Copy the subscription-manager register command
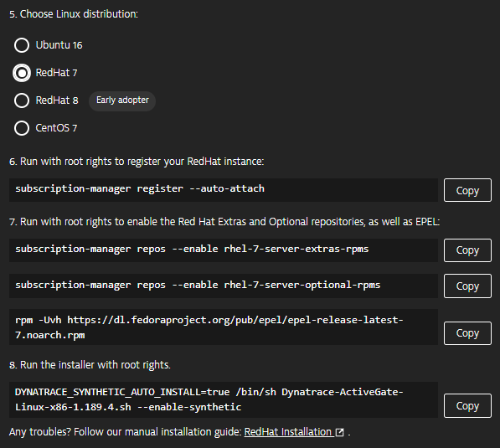 467,190
